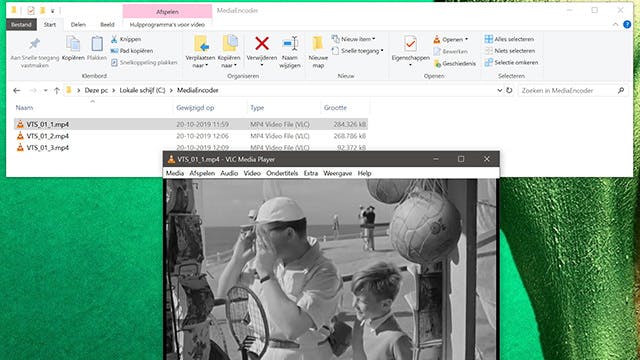Select file VTS_01_1.mp4
This screenshot has height=360, width=640.
tap(191, 124)
